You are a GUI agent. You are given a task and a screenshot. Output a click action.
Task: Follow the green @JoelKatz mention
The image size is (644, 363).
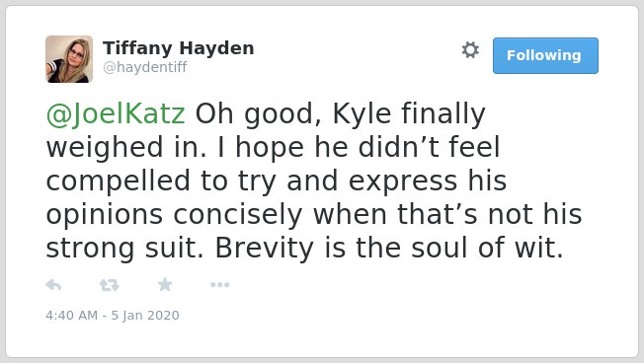tap(116, 113)
